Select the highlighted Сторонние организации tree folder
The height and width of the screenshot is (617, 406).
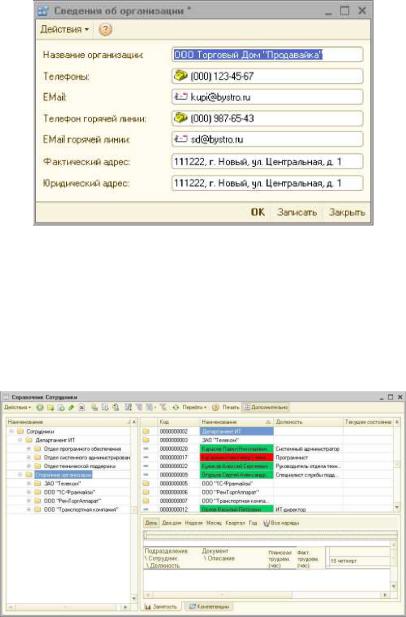coord(63,475)
